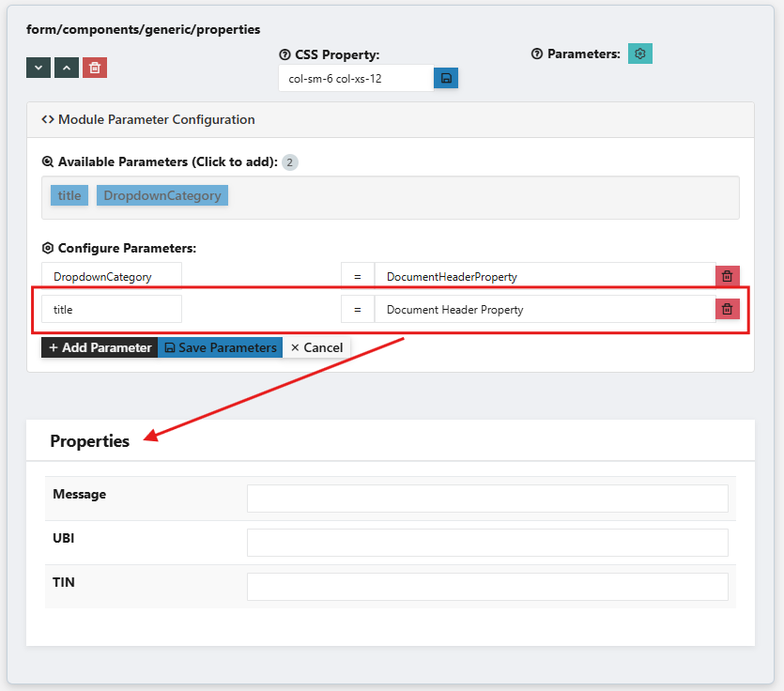Viewport: 784px width, 691px height.
Task: Delete the DropdownCategory parameter row
Action: [727, 276]
